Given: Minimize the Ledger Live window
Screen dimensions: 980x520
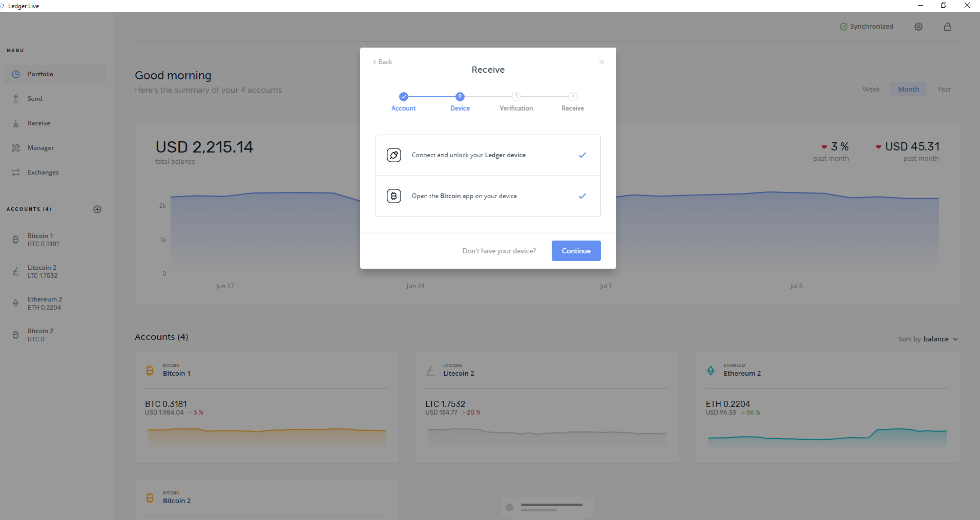Looking at the screenshot, I should tap(921, 6).
